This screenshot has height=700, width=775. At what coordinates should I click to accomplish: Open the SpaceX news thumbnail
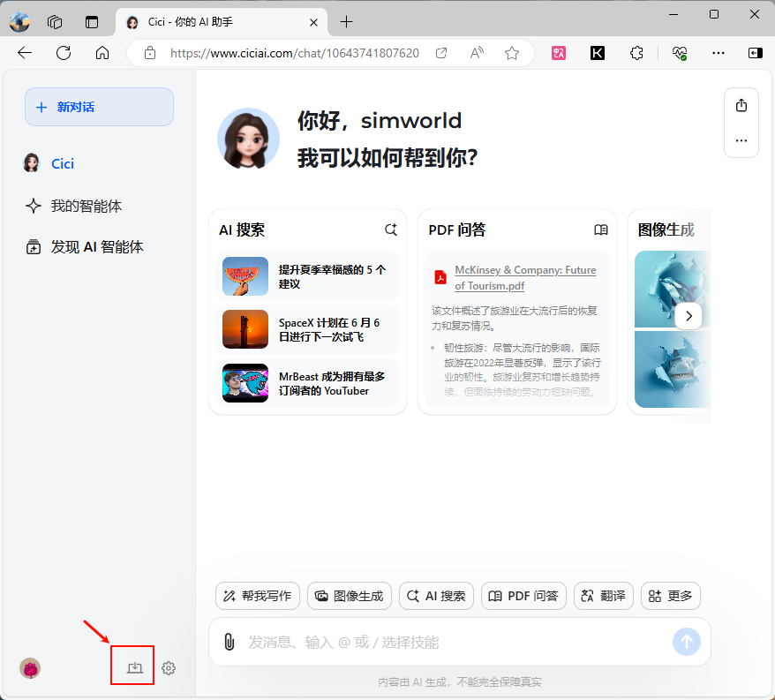click(x=245, y=329)
